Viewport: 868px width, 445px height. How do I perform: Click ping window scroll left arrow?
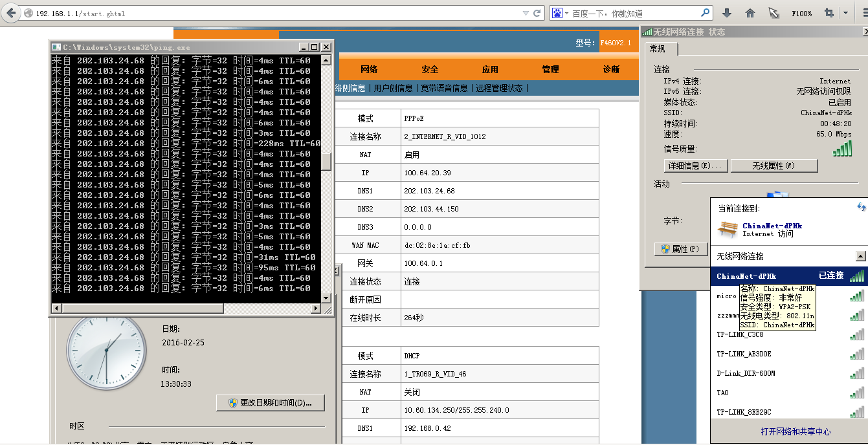click(x=56, y=309)
